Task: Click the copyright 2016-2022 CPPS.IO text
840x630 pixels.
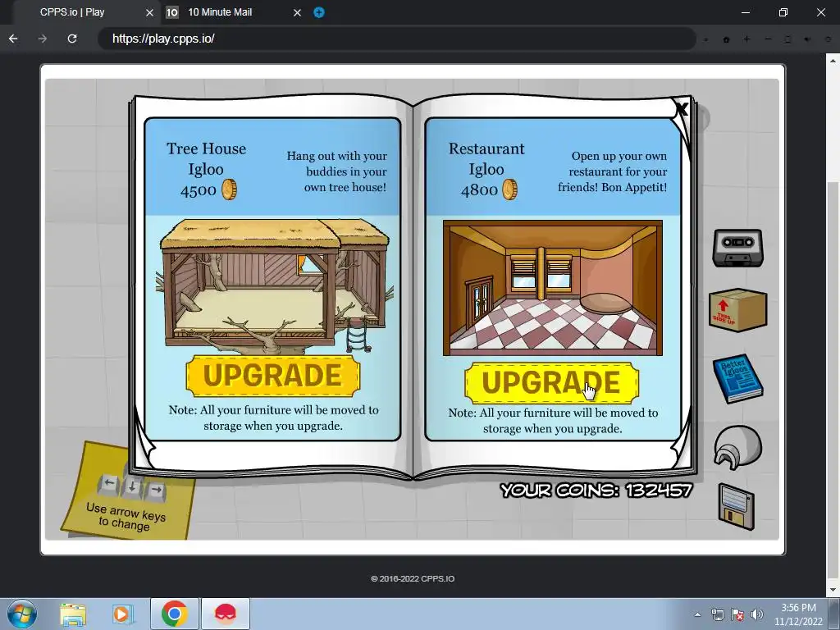Action: click(x=413, y=578)
